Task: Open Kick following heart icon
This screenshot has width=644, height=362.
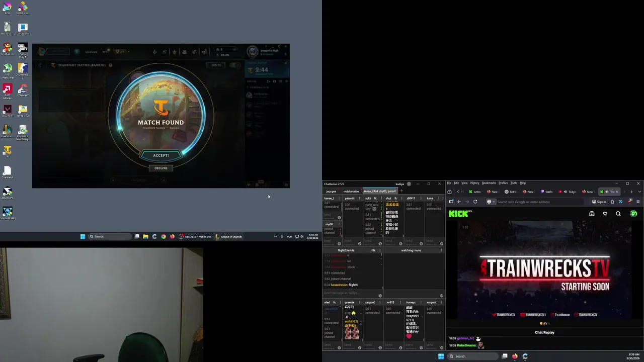Action: tap(605, 214)
